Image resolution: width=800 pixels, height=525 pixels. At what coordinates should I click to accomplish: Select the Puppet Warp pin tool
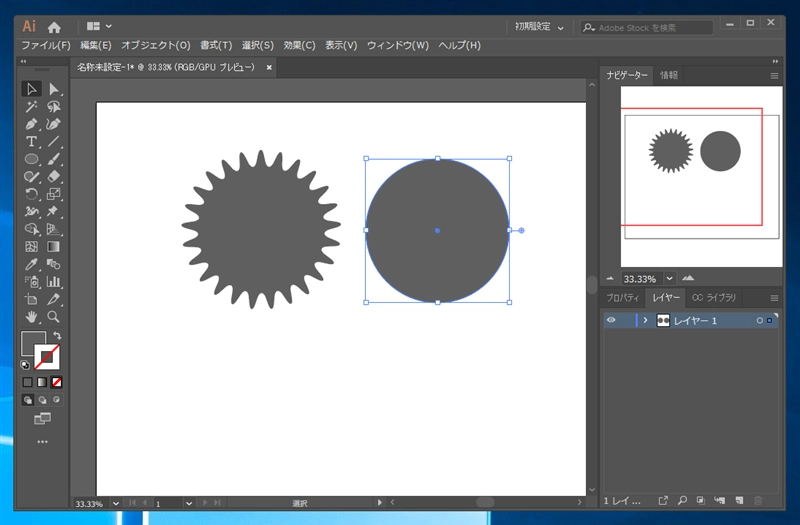click(54, 211)
